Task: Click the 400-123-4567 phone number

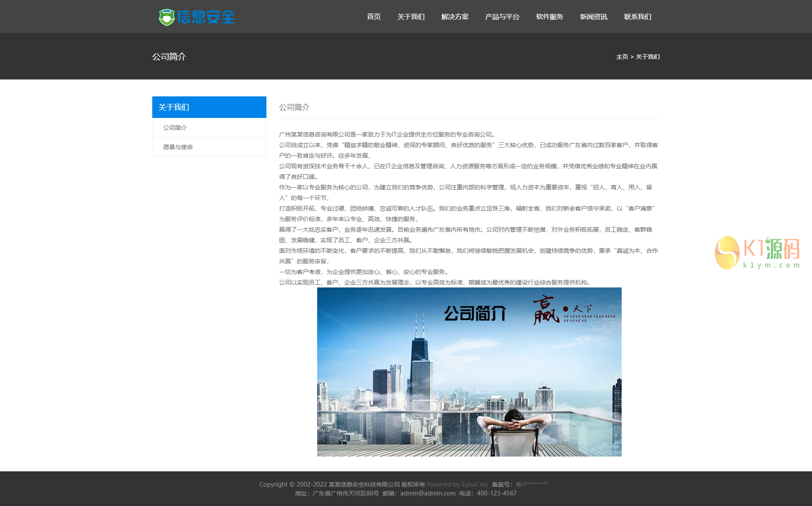Action: [x=497, y=493]
